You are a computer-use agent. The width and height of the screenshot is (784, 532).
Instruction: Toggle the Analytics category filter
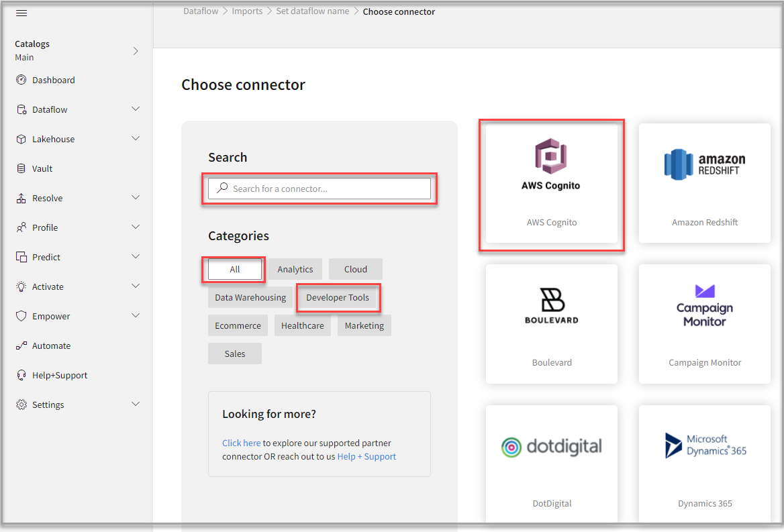tap(295, 268)
